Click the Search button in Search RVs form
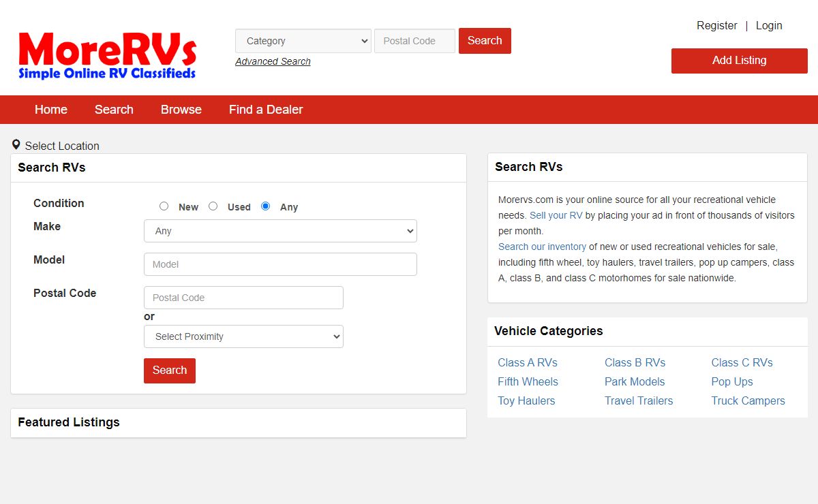 coord(170,371)
